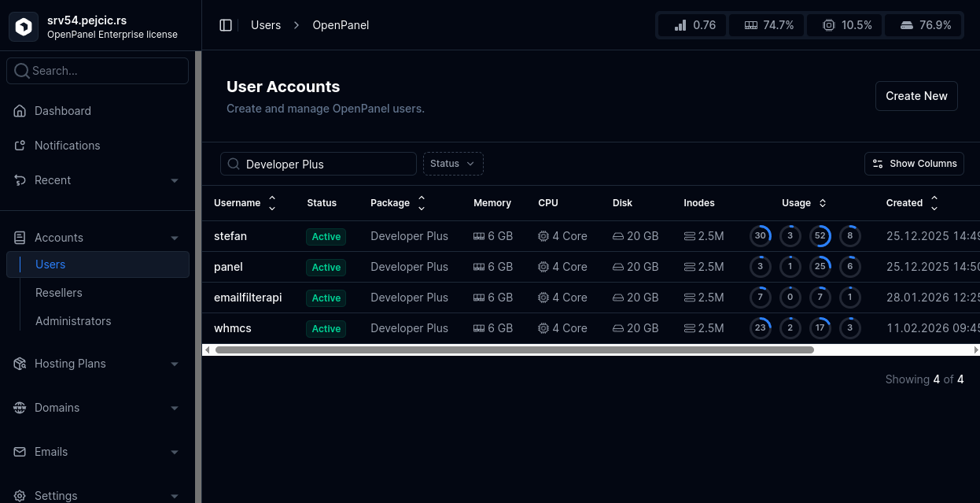Click the Create New button
Image resolution: width=980 pixels, height=503 pixels.
pos(916,96)
